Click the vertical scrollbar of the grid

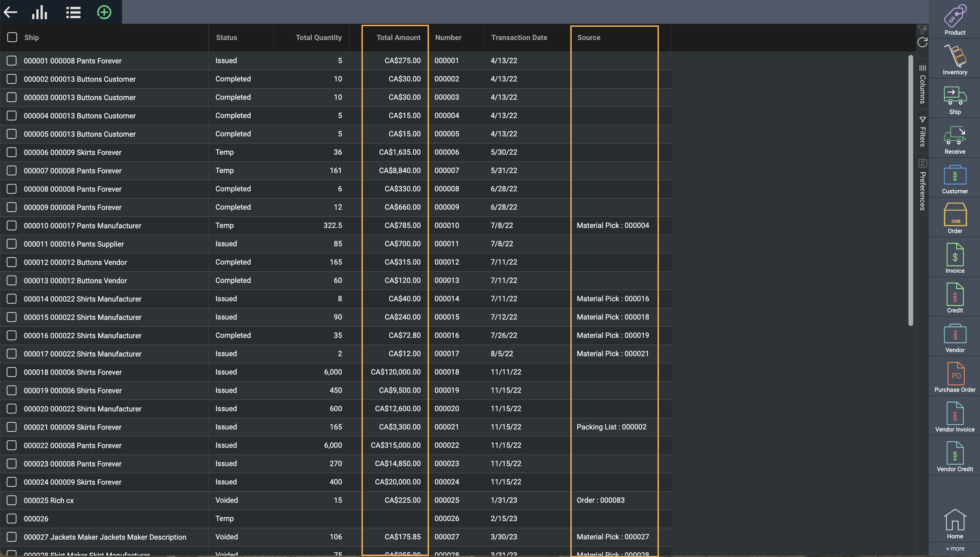coord(910,191)
